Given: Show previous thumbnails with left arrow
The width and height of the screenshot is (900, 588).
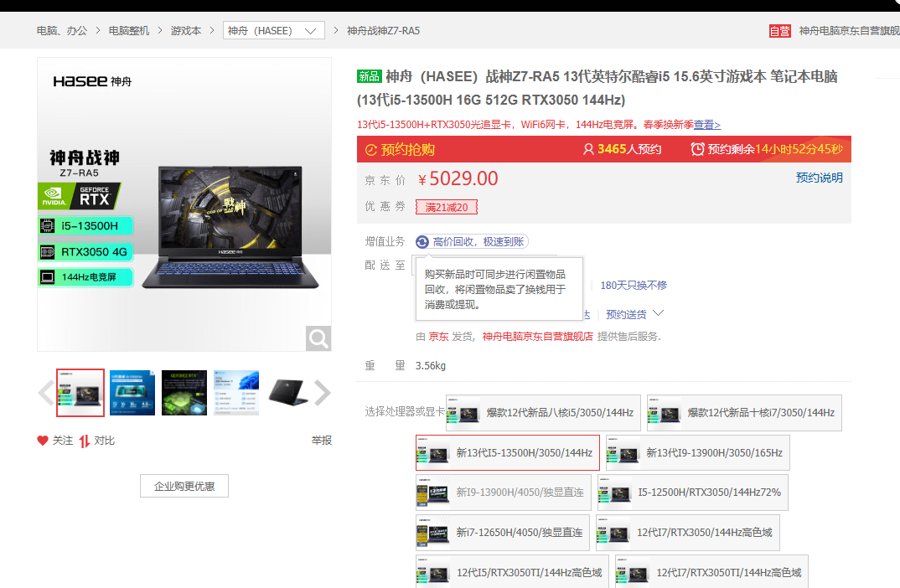Looking at the screenshot, I should pos(45,393).
